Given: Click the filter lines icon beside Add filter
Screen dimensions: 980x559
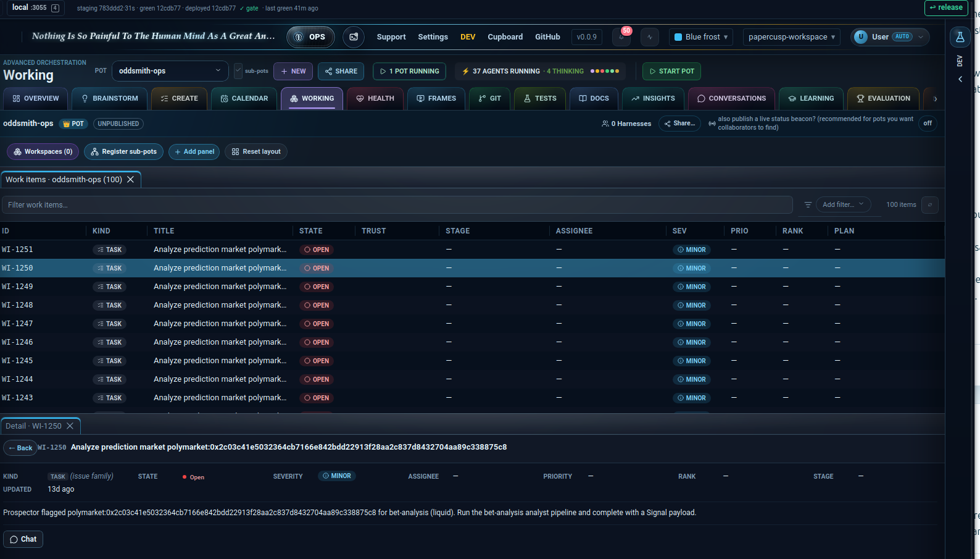Looking at the screenshot, I should pyautogui.click(x=808, y=204).
